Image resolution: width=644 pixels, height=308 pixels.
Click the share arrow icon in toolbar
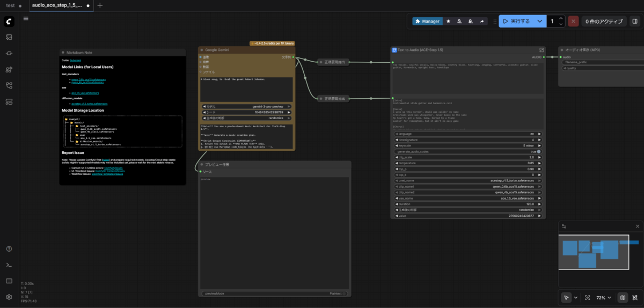point(481,21)
